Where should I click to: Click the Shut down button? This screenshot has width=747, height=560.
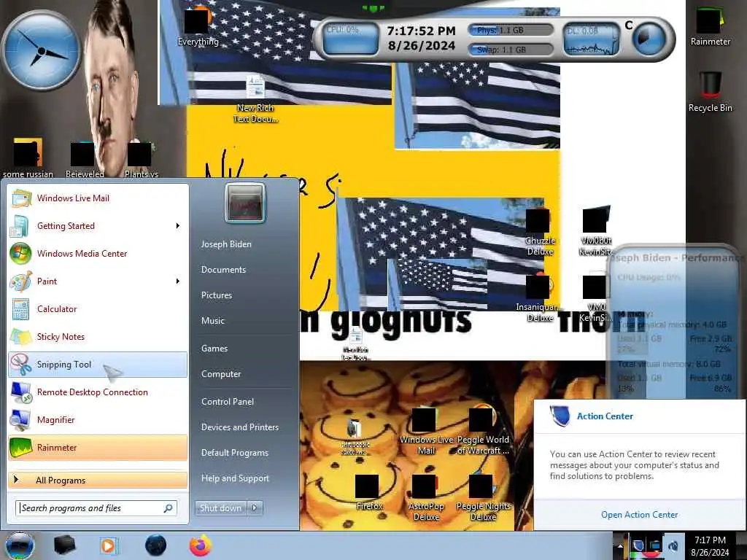pos(220,508)
